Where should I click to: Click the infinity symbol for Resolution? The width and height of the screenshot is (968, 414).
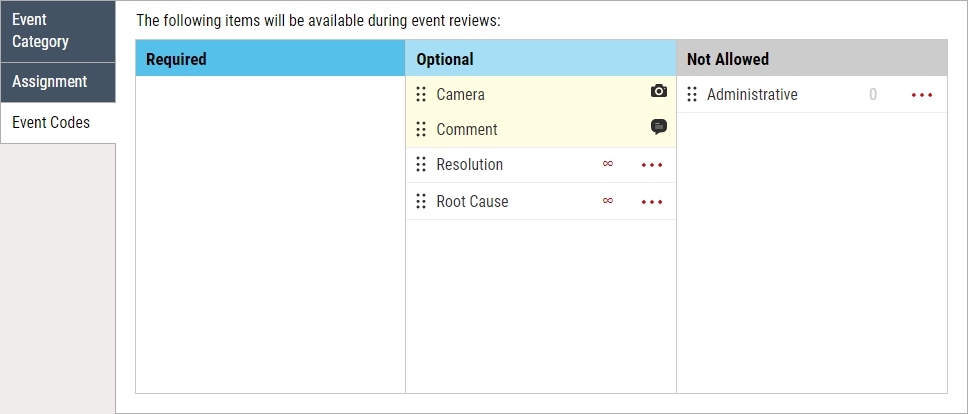pyautogui.click(x=607, y=164)
